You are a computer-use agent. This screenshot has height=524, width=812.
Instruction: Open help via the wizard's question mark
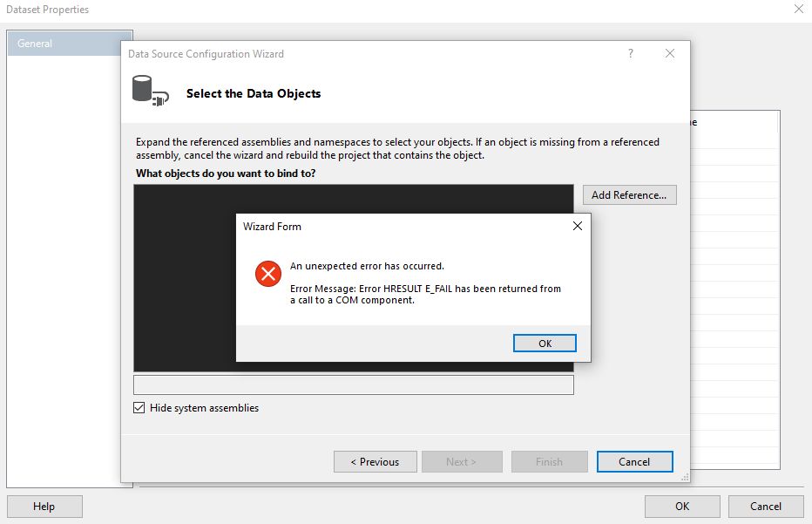[630, 53]
